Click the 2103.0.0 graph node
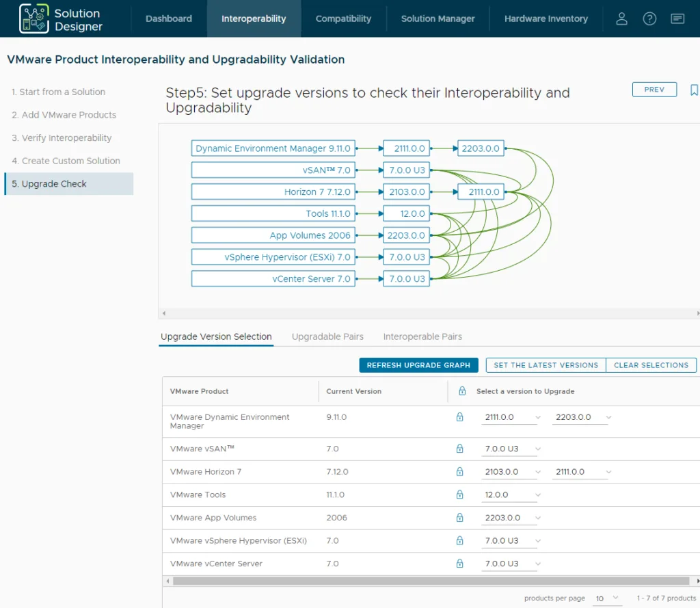Screen dimensions: 700x608 pos(406,192)
